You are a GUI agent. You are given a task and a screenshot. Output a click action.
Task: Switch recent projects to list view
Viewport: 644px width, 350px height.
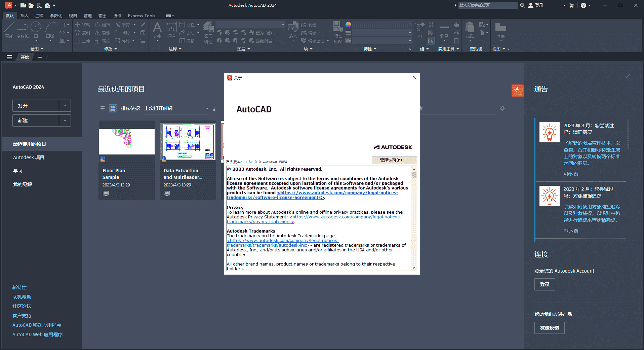pyautogui.click(x=102, y=108)
